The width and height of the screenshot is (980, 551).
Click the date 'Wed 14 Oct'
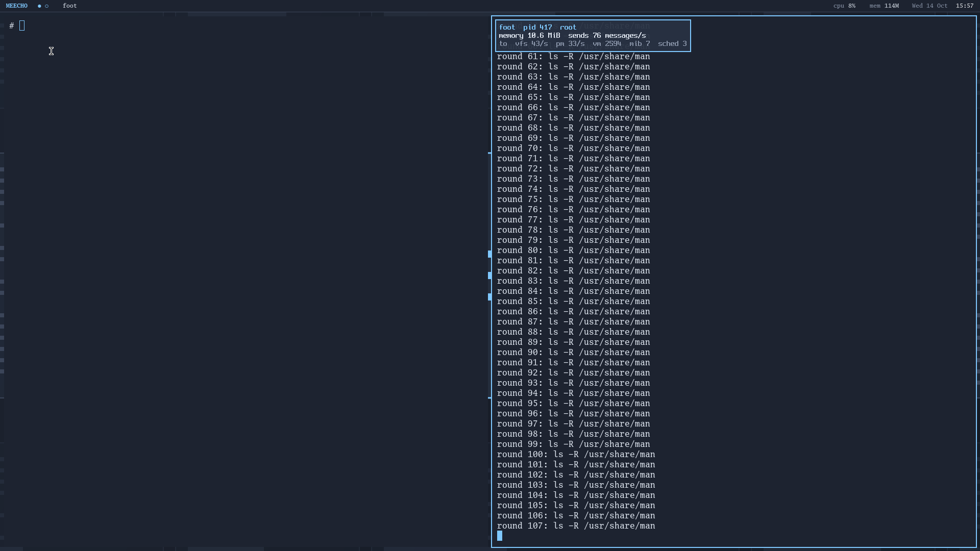coord(929,6)
